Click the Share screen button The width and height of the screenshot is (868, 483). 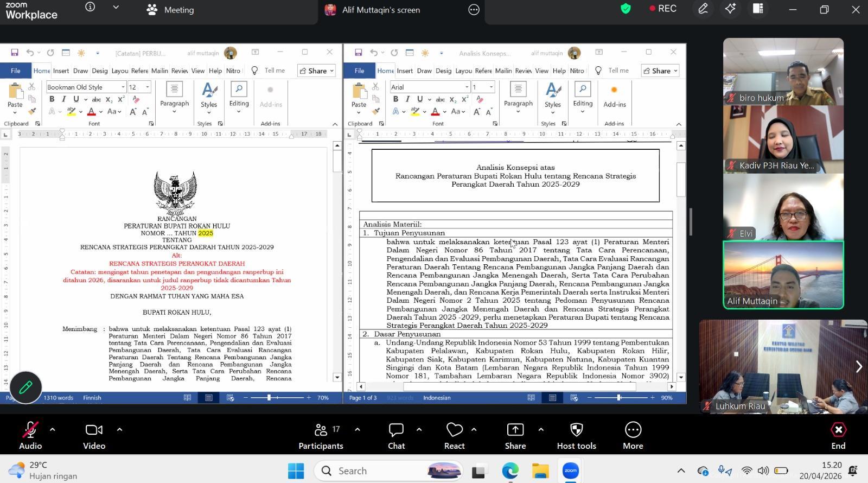pyautogui.click(x=515, y=435)
